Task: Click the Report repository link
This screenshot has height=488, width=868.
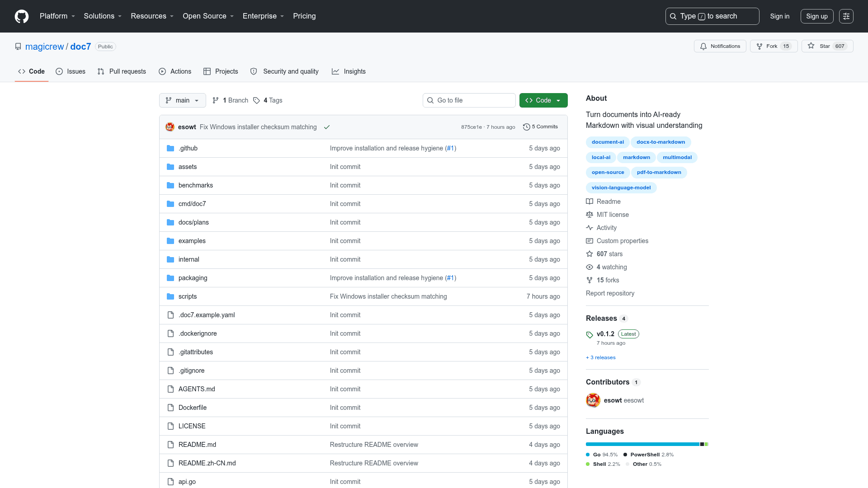Action: tap(610, 293)
